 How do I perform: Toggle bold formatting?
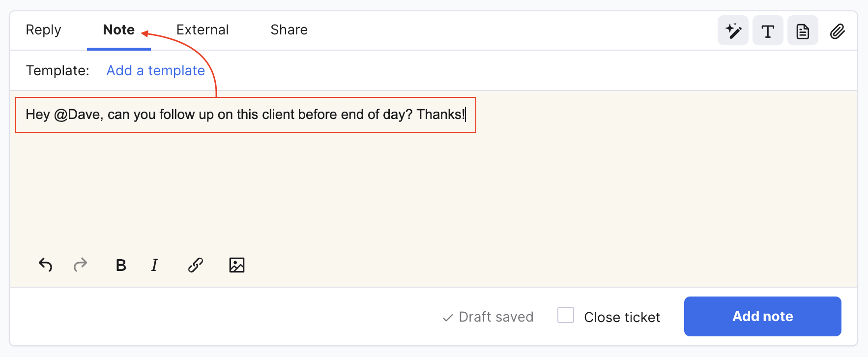(120, 265)
